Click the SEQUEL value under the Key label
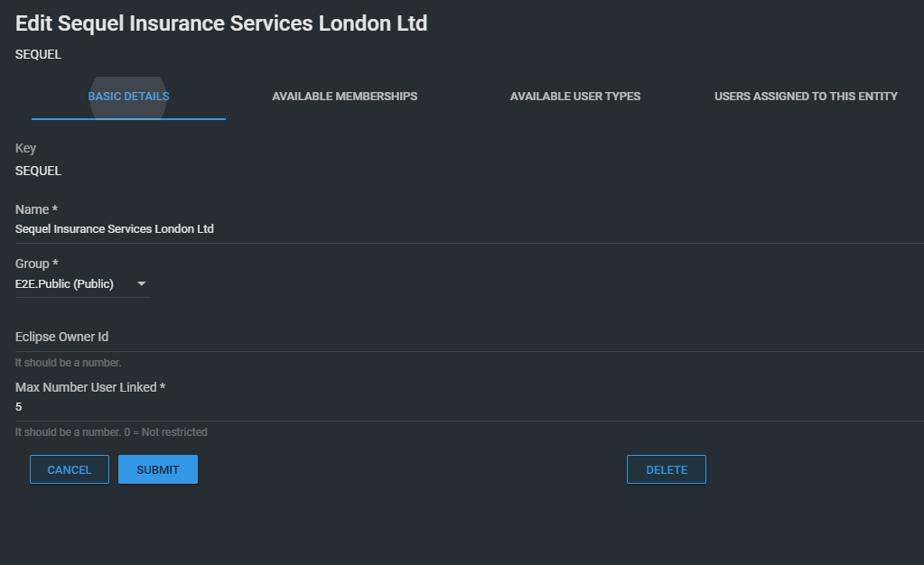924x565 pixels. (38, 171)
